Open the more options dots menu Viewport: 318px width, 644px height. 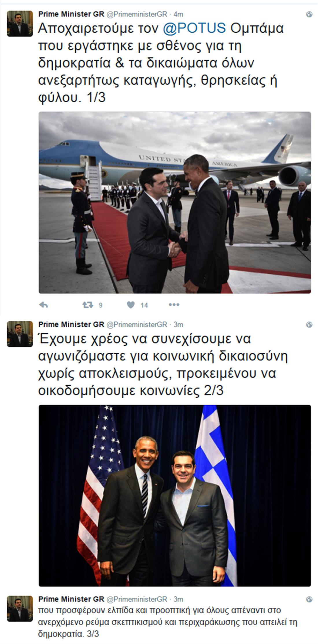pyautogui.click(x=174, y=305)
